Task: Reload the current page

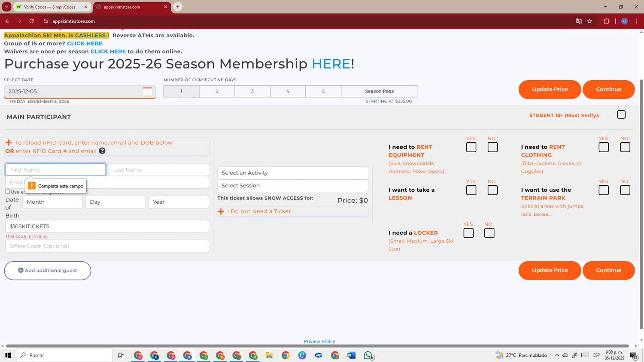Action: pyautogui.click(x=31, y=21)
